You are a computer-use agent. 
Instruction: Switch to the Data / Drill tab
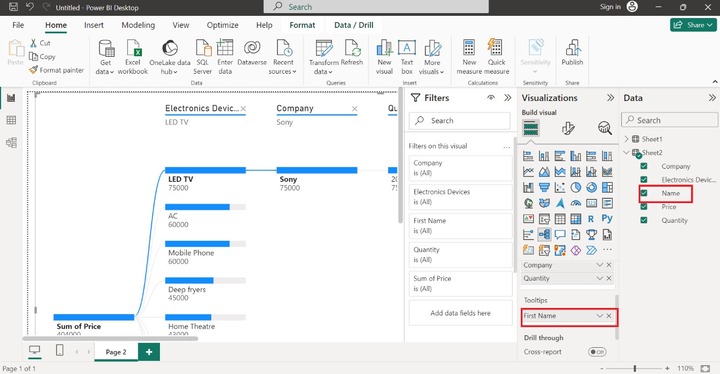(x=354, y=25)
